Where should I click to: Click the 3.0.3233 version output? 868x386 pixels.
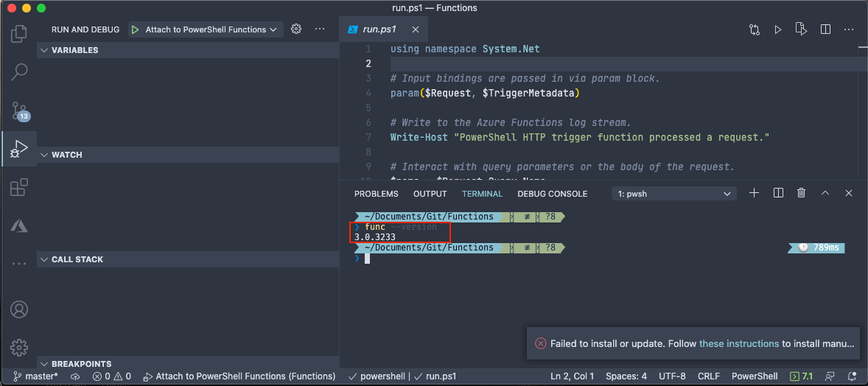pyautogui.click(x=375, y=237)
